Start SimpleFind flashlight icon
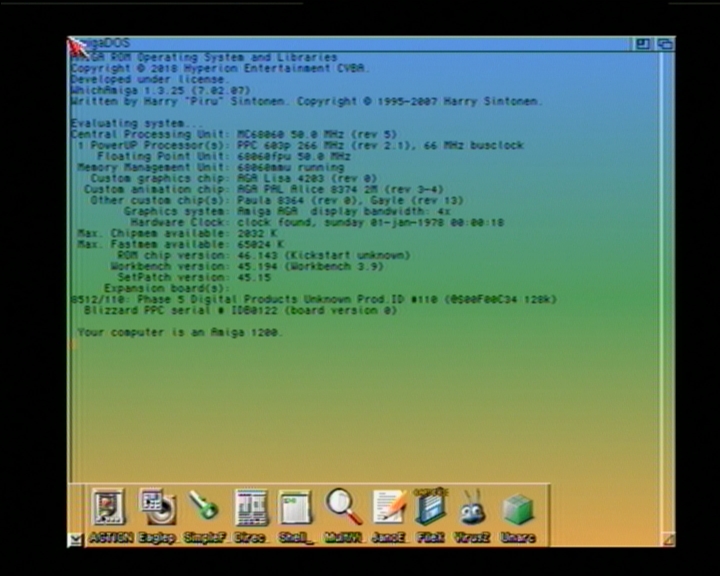Screen dimensions: 720x576 point(204,509)
